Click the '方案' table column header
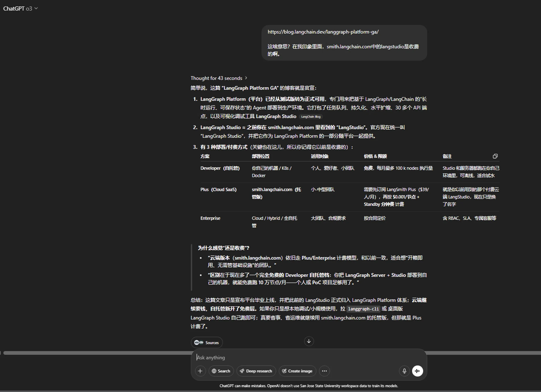The height and width of the screenshot is (392, 541). point(205,156)
